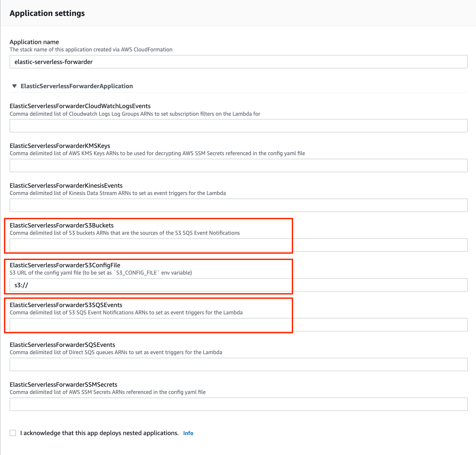Select the ElasticServerlessForwarderKinesisEvents label
Image resolution: width=476 pixels, height=455 pixels.
(66, 185)
